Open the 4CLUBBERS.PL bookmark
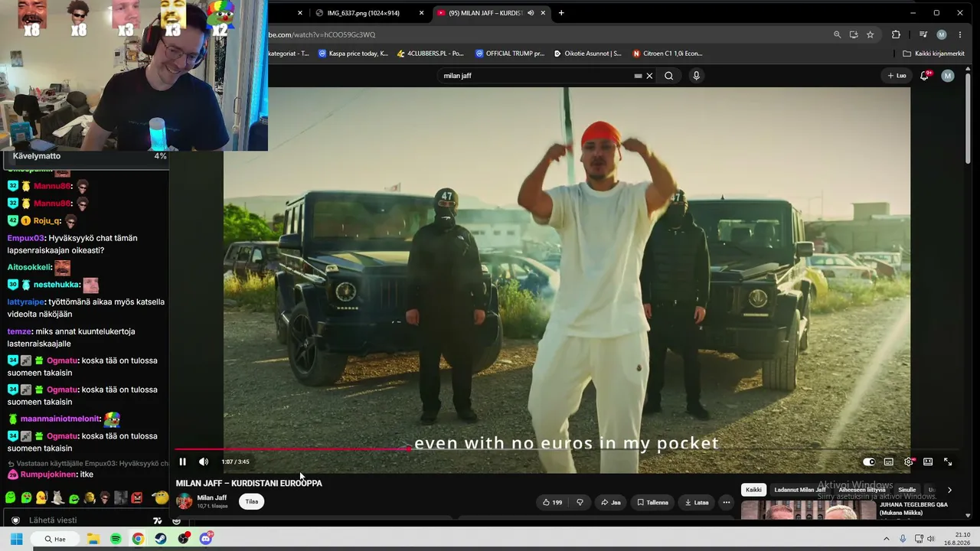The width and height of the screenshot is (980, 551). [430, 54]
